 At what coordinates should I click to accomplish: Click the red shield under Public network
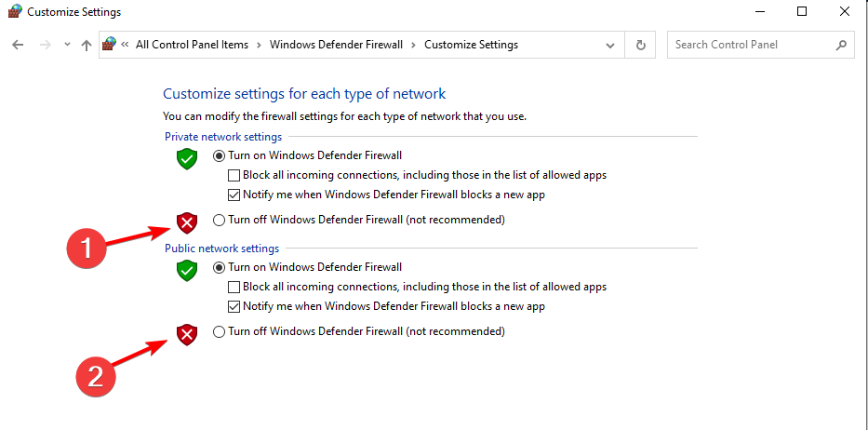[x=188, y=334]
